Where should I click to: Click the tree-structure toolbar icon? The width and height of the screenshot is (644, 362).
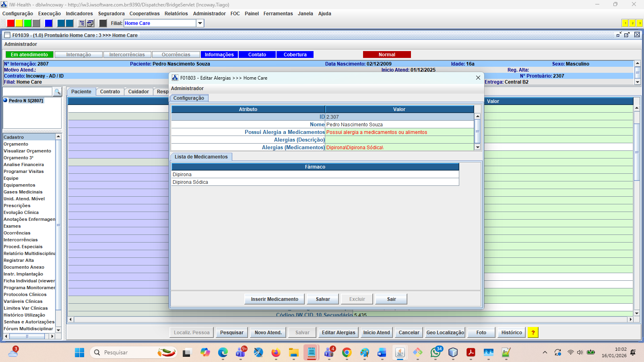[82, 23]
